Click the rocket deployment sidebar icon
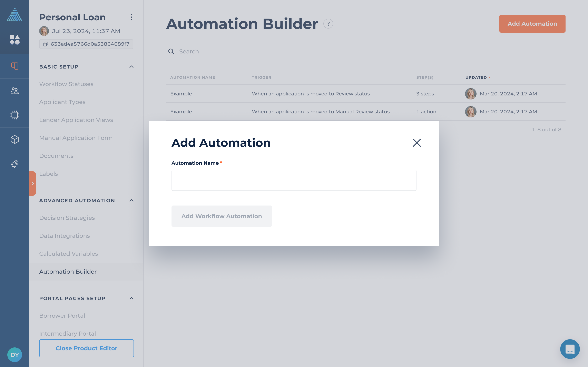The width and height of the screenshot is (588, 367). (14, 164)
